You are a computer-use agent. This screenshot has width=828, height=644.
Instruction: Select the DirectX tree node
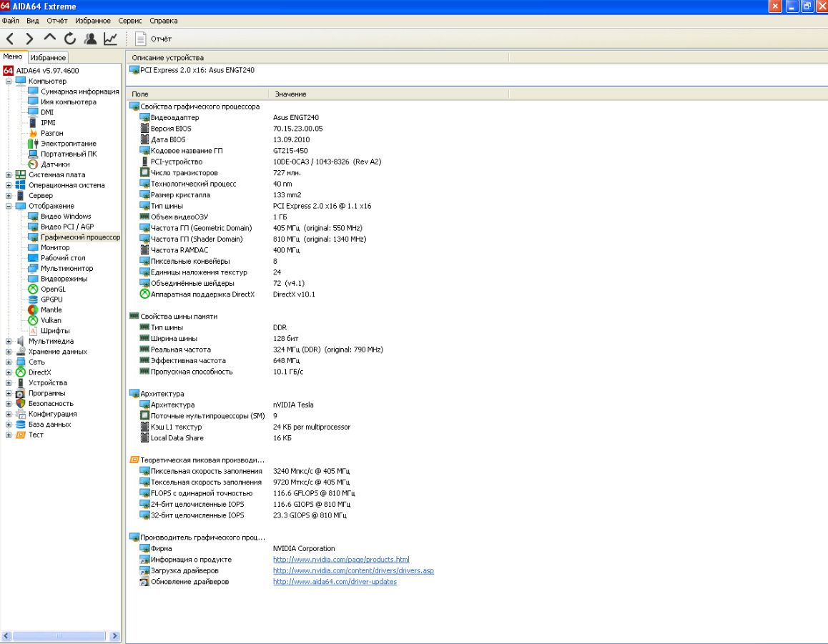(x=39, y=372)
